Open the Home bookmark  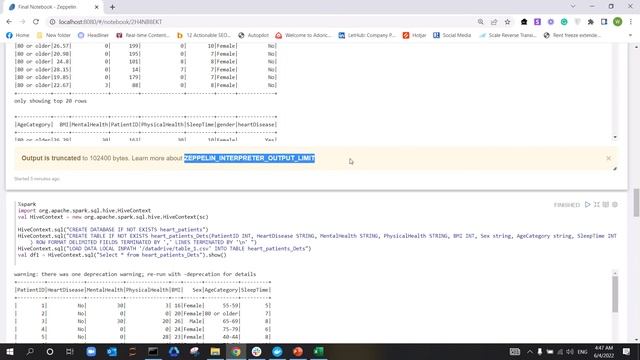pos(18,35)
